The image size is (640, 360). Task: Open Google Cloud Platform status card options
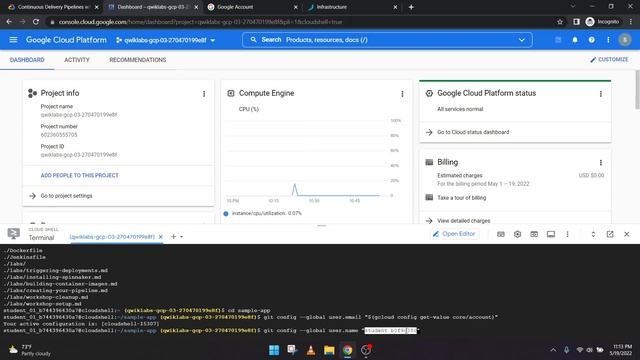[601, 94]
